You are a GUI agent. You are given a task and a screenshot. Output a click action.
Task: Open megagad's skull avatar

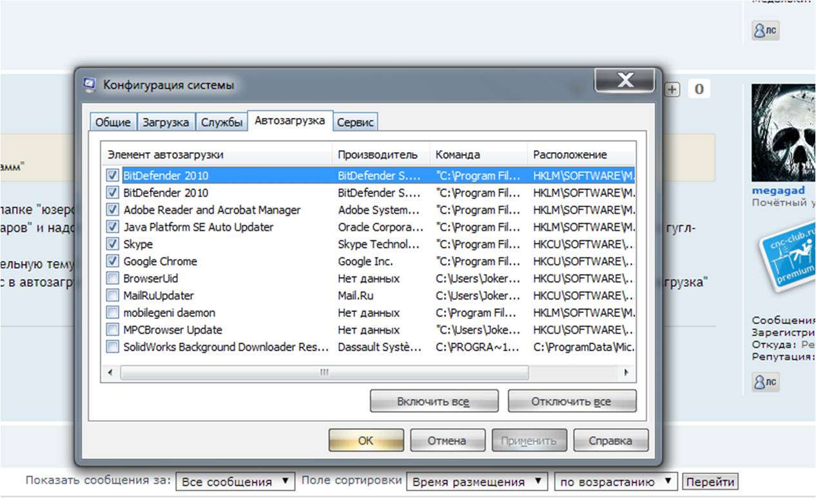tap(783, 133)
